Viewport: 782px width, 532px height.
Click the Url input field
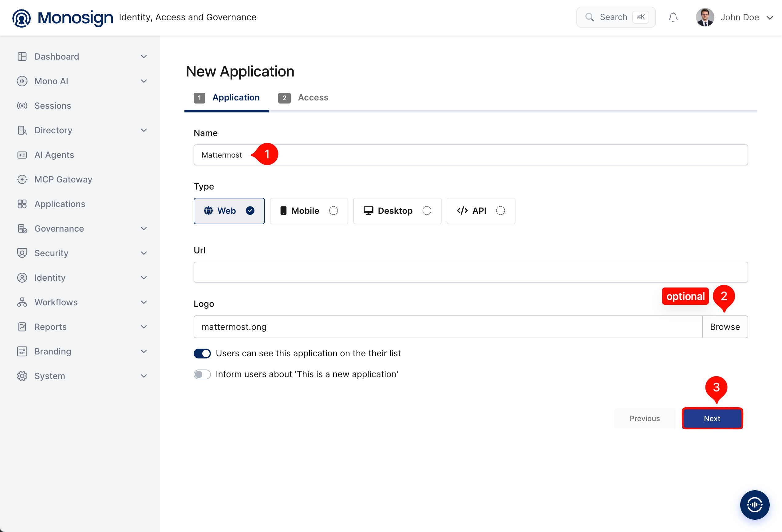(471, 272)
